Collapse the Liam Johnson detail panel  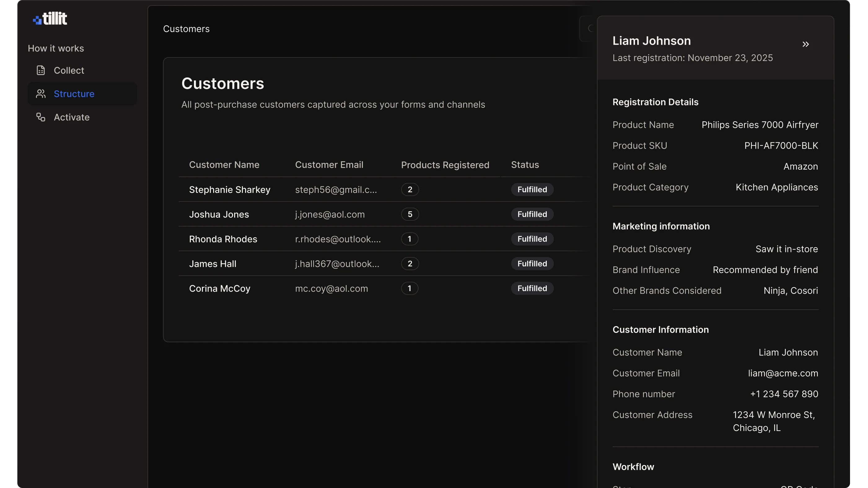(x=805, y=45)
